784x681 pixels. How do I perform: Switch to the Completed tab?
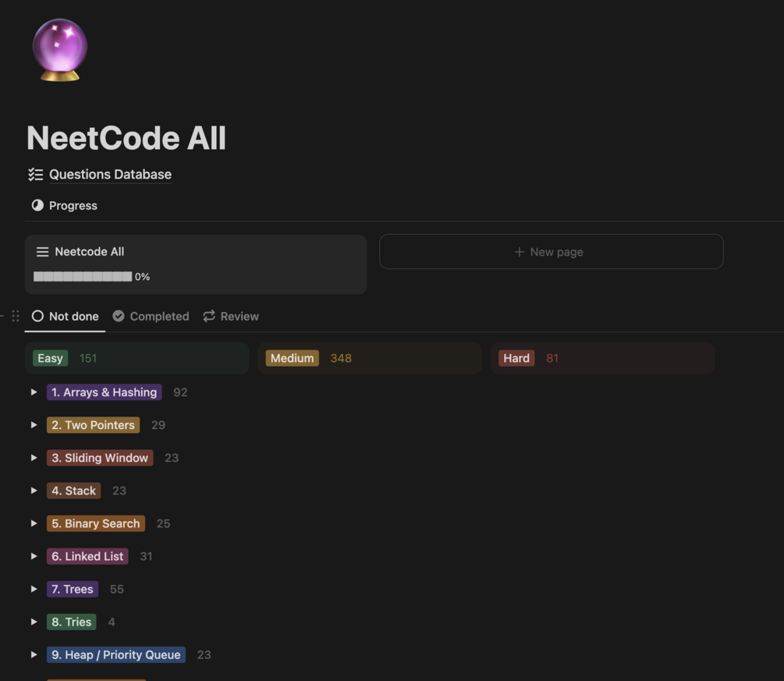(x=159, y=316)
